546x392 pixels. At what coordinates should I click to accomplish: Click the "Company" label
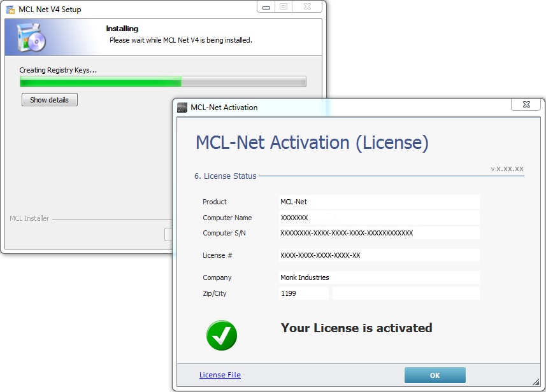217,277
